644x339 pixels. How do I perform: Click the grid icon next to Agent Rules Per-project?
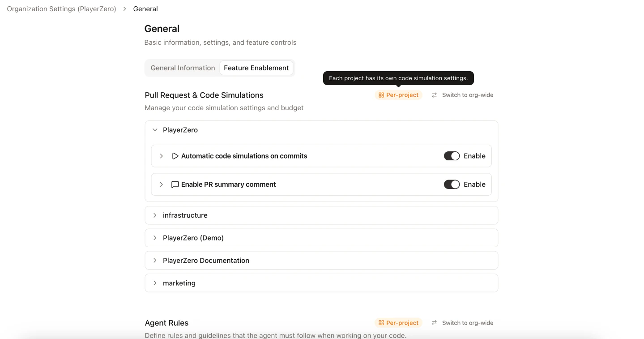[381, 322]
